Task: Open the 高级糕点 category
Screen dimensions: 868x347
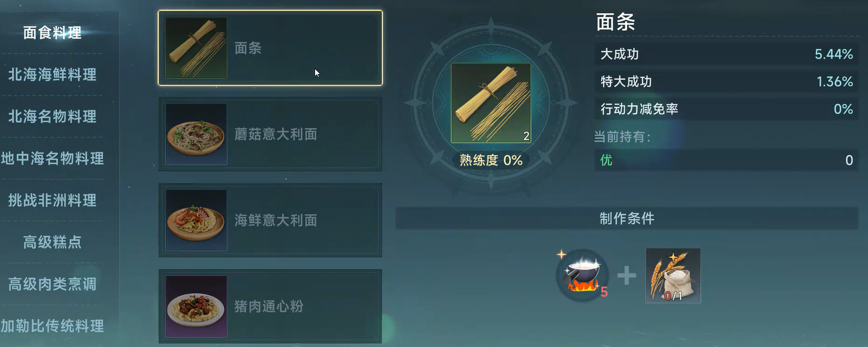Action: pyautogui.click(x=52, y=242)
